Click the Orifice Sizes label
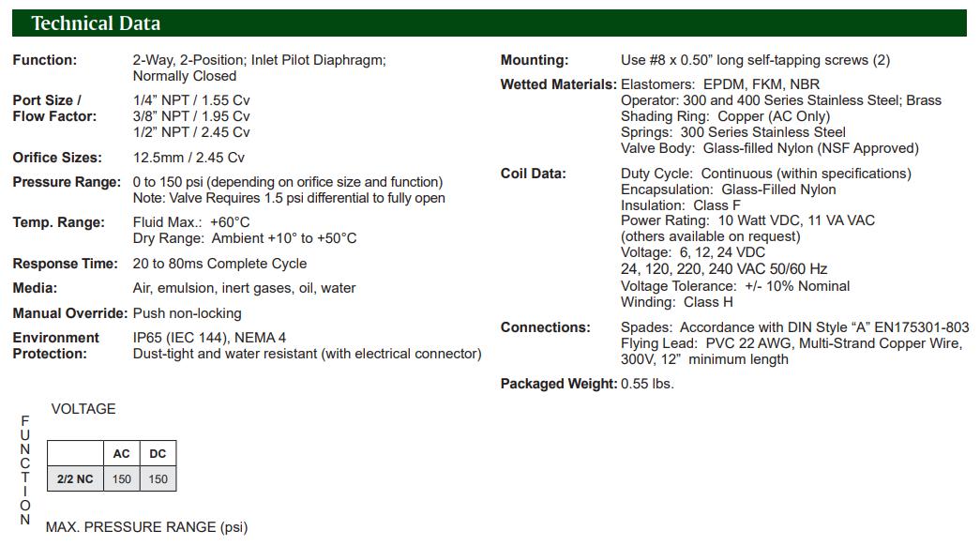This screenshot has height=546, width=980. tap(57, 158)
